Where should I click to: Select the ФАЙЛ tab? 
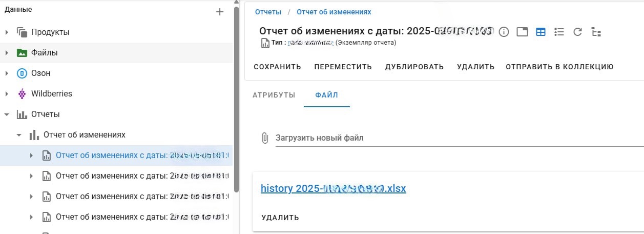click(327, 95)
